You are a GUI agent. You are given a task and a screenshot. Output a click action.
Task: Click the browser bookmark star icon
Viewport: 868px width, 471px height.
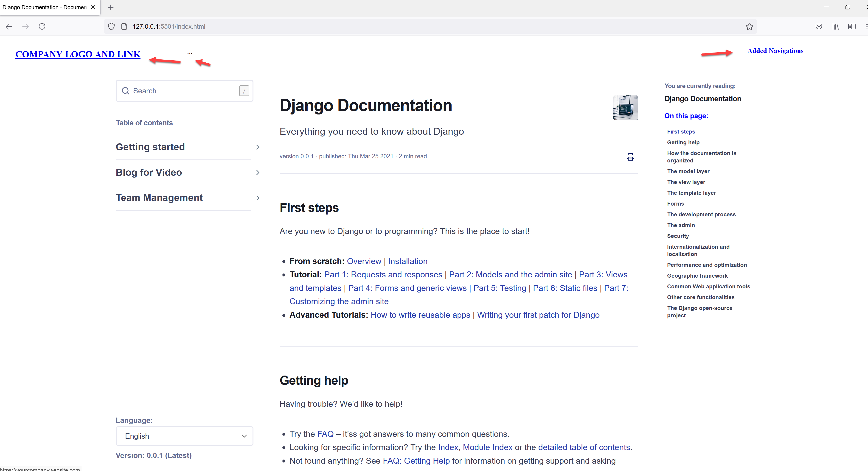750,26
